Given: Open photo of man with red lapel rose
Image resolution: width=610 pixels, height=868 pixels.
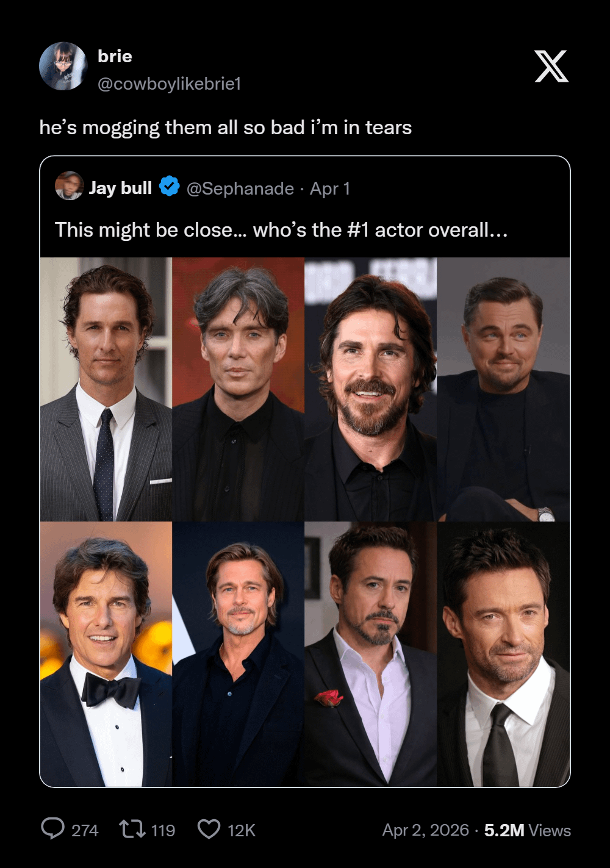Looking at the screenshot, I should pyautogui.click(x=370, y=655).
